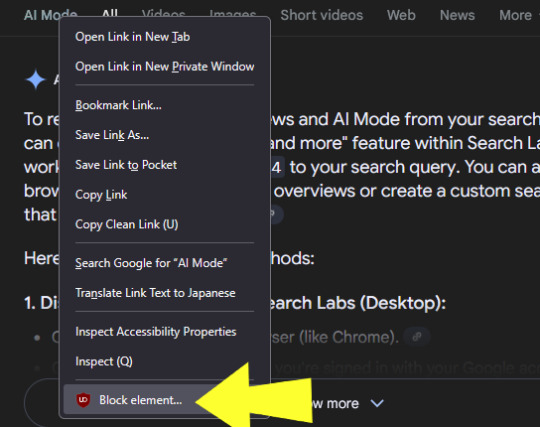The width and height of the screenshot is (540, 427).
Task: Click link chip after "(like Chrome)."
Action: click(x=417, y=337)
